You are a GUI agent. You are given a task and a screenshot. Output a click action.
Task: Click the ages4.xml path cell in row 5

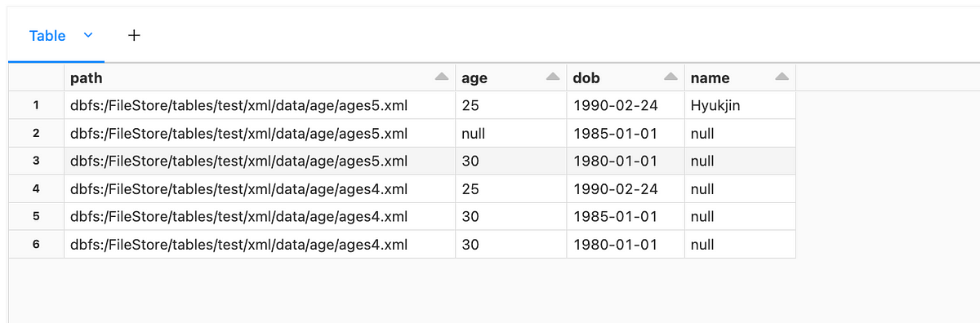click(x=260, y=216)
